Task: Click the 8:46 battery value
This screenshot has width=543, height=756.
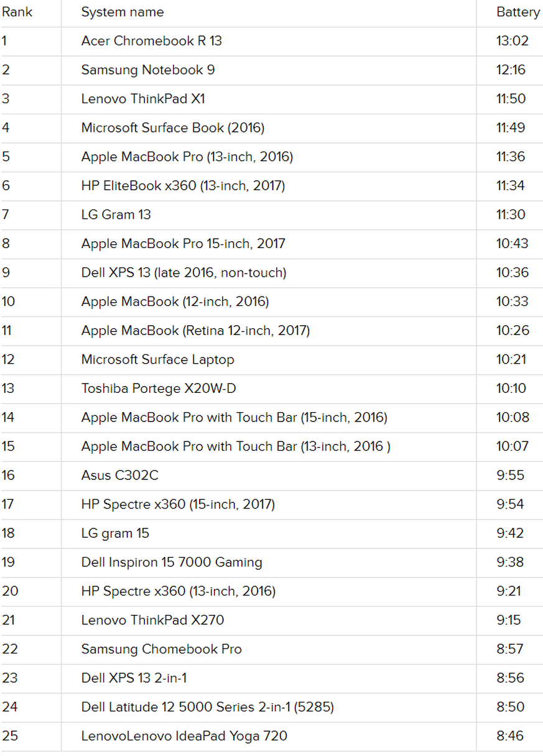Action: [x=510, y=736]
